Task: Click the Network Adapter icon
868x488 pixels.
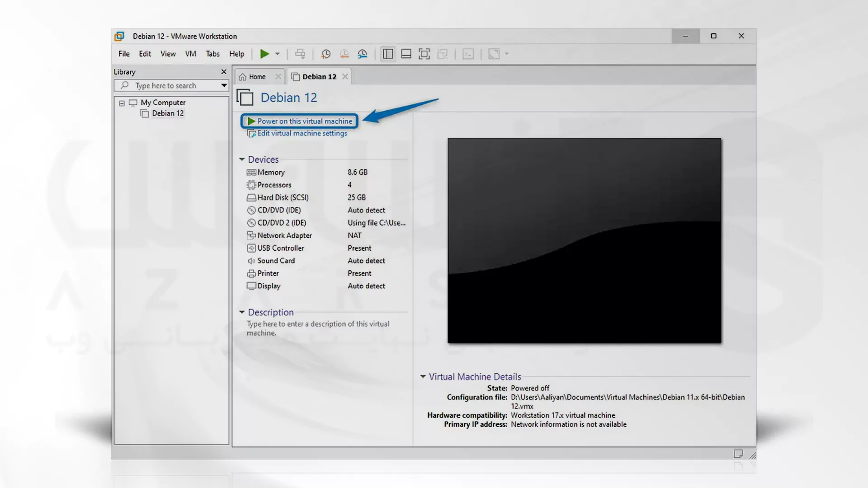Action: [251, 235]
